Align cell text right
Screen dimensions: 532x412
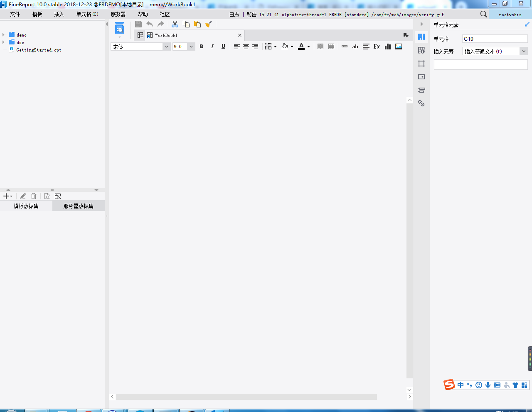coord(255,47)
